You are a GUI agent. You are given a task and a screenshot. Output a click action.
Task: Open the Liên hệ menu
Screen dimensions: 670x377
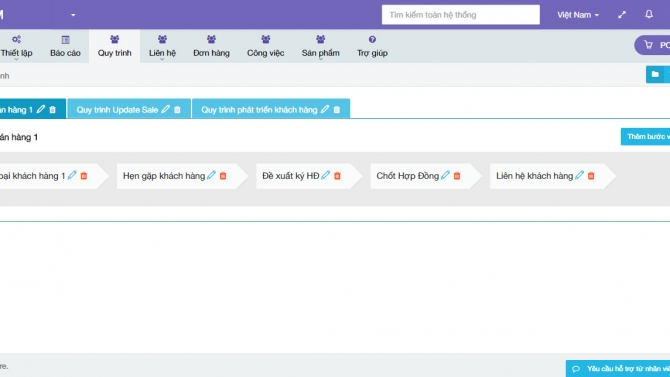(x=162, y=46)
